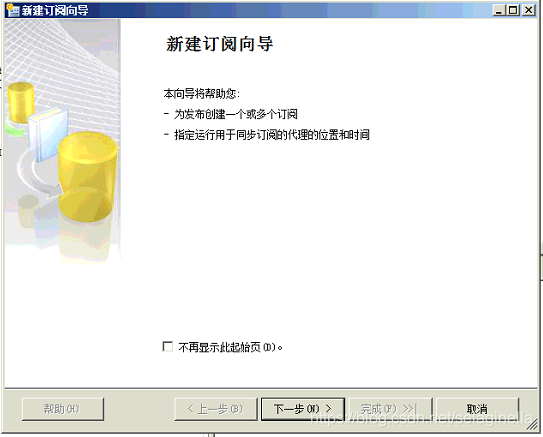Click the line 为发布创建一个或多个订阅
The height and width of the screenshot is (437, 543).
click(235, 114)
